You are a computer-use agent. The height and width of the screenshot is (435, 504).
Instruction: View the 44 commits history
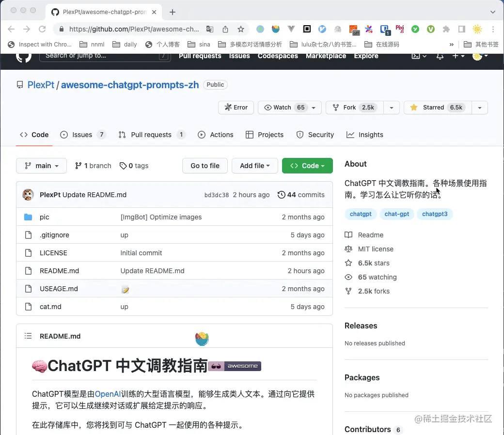301,195
